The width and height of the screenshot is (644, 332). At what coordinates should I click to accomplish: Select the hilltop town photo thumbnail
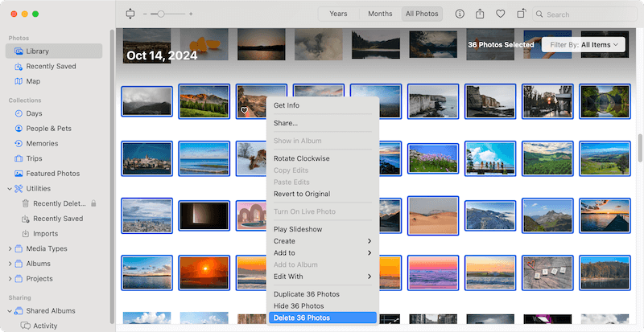[x=147, y=158]
